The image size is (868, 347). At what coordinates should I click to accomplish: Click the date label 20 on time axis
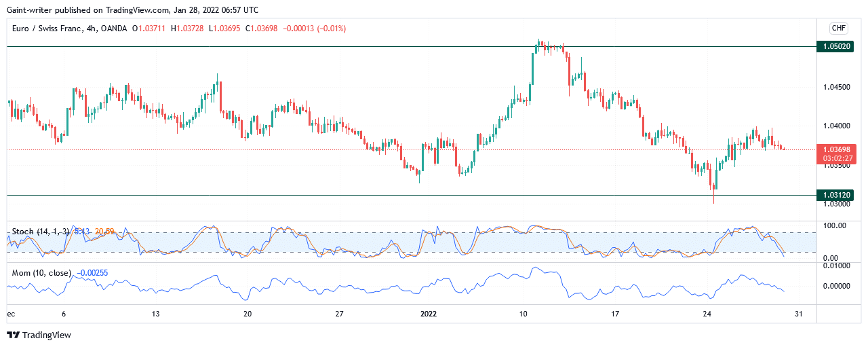click(x=248, y=314)
